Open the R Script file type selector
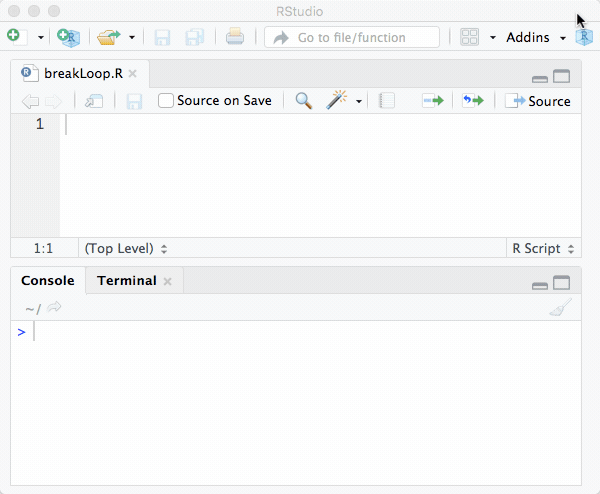600x494 pixels. (x=543, y=249)
